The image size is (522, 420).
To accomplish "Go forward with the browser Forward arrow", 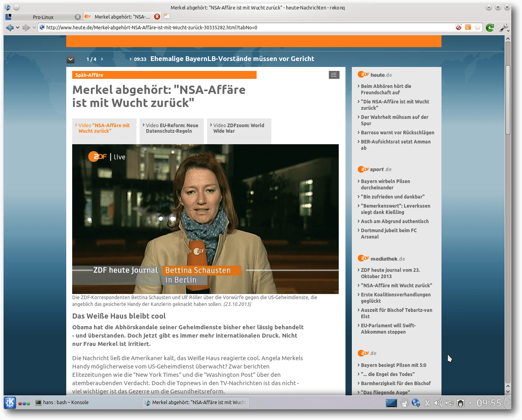I will pos(26,27).
